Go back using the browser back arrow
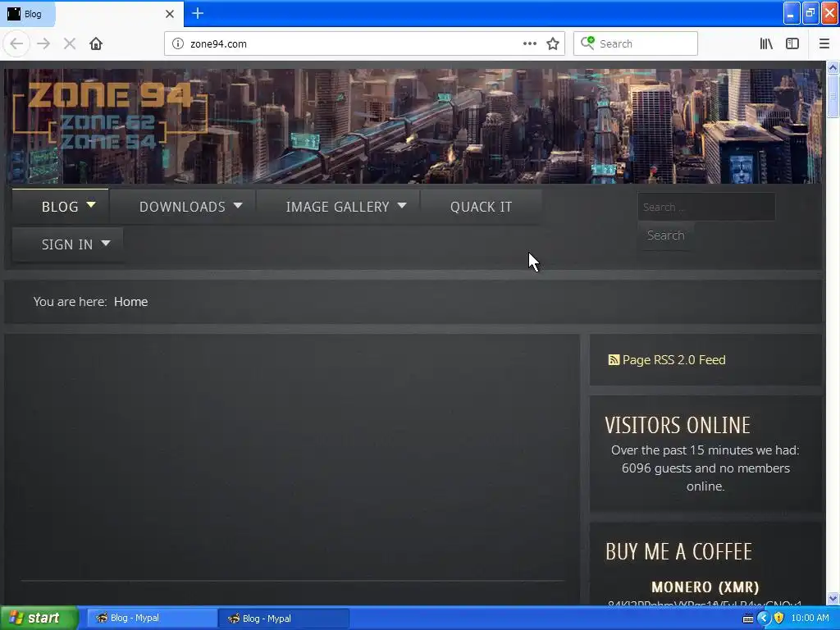 coord(16,44)
